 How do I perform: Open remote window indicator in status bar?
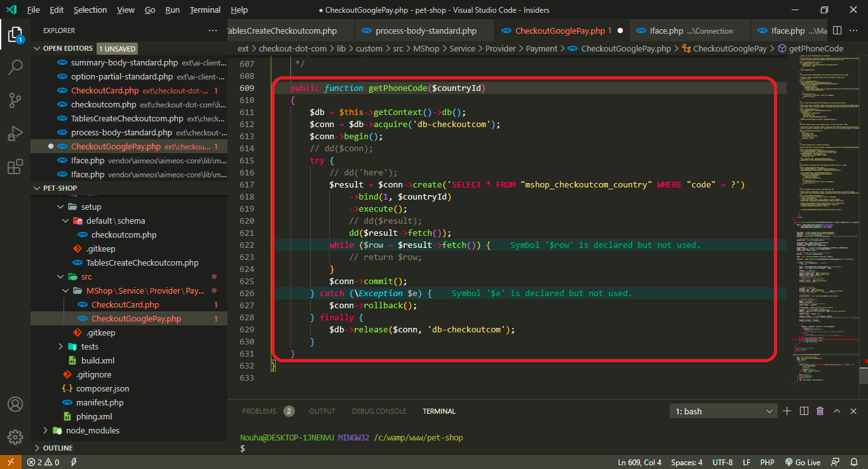pos(10,463)
